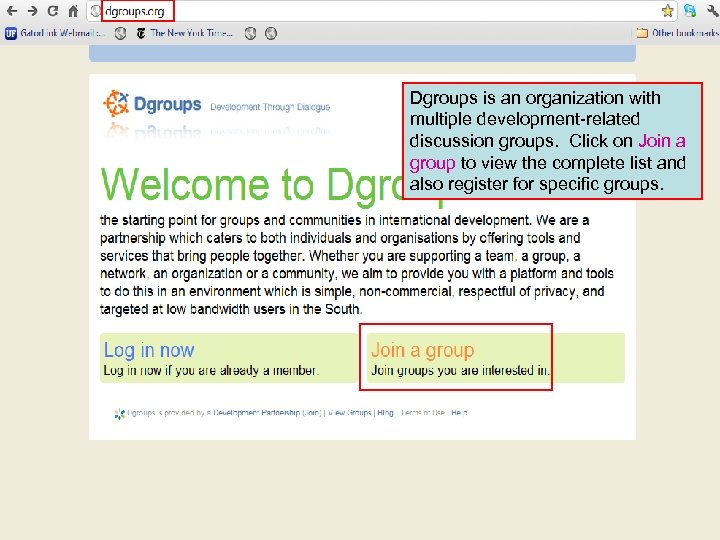
Task: Click the blue extension icon beside the star
Action: [690, 11]
